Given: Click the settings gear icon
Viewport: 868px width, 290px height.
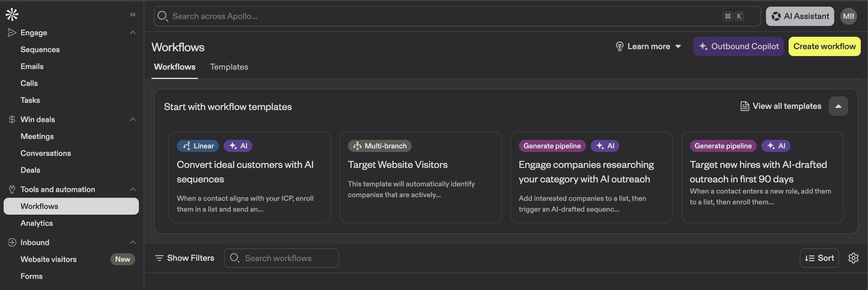Looking at the screenshot, I should [854, 258].
